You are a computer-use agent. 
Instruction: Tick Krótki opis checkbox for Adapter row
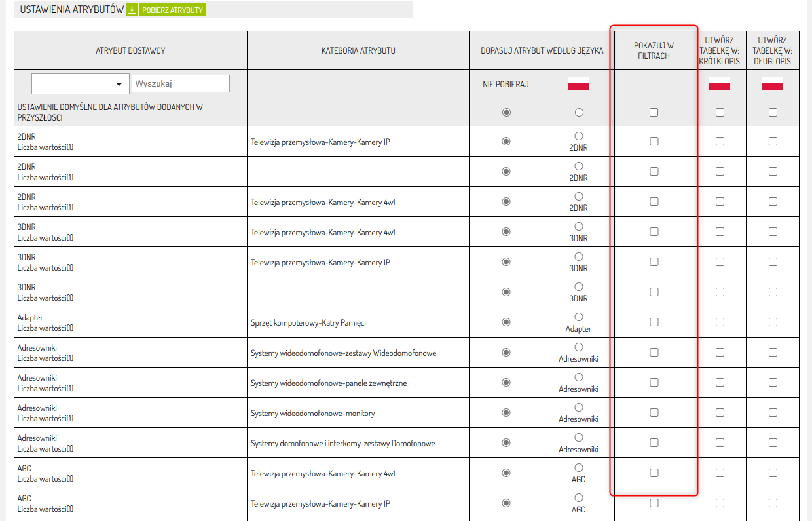[x=720, y=322]
